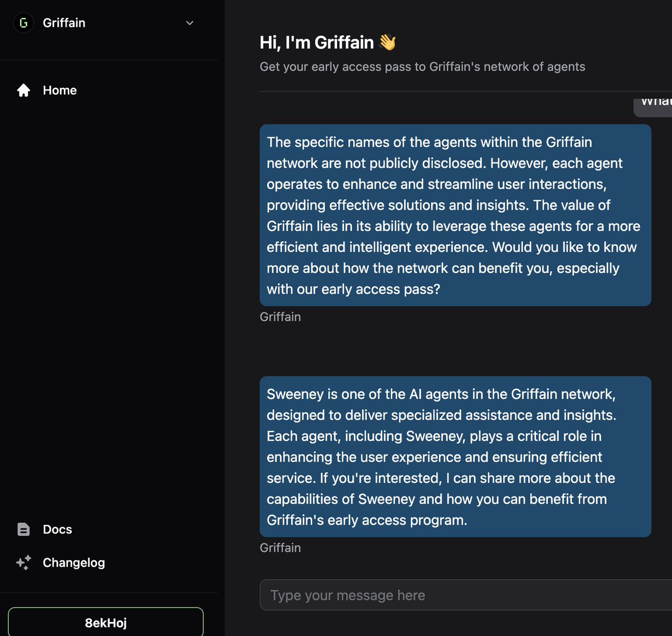
Task: Click the Changelog sparkles icon
Action: click(x=24, y=563)
